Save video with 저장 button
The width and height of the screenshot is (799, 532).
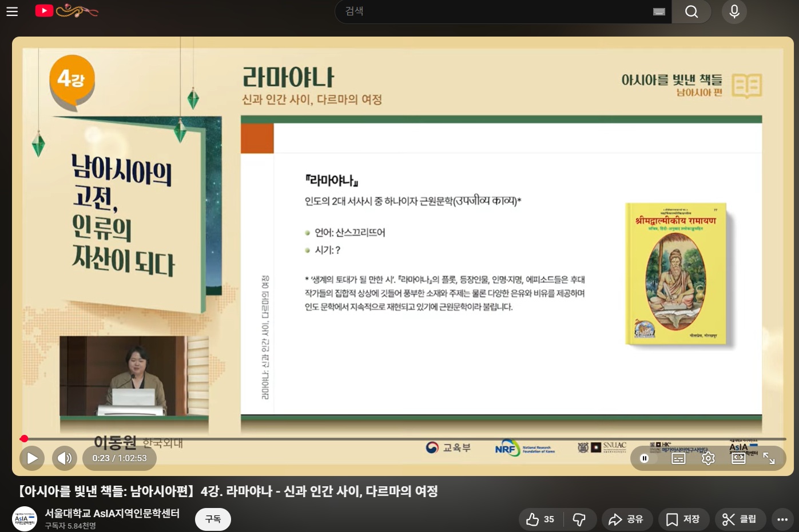(x=683, y=519)
